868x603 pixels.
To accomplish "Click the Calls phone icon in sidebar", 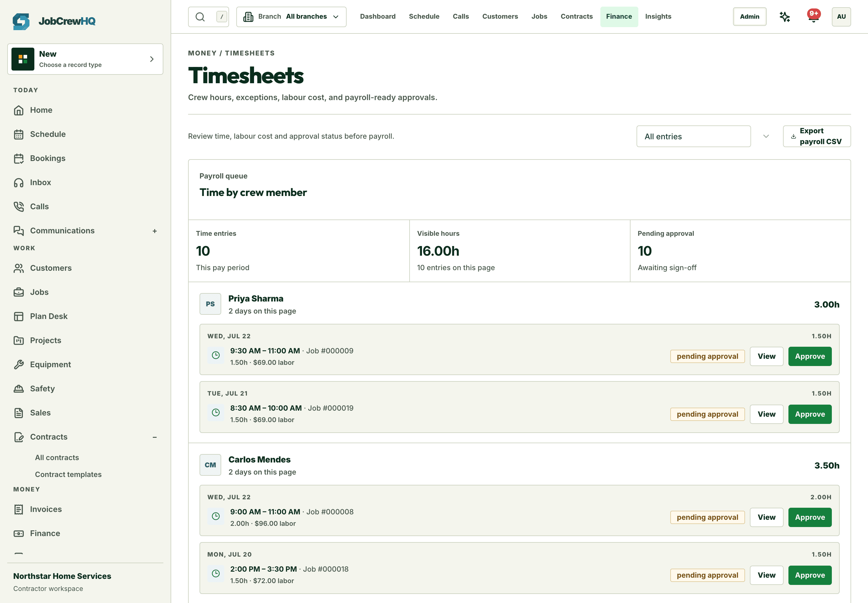I will tap(18, 207).
